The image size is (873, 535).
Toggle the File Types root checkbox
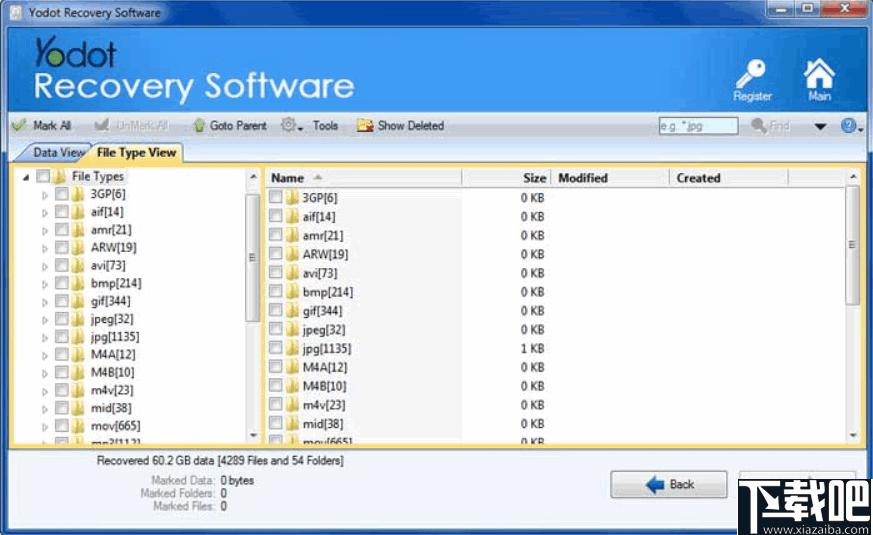coord(43,177)
